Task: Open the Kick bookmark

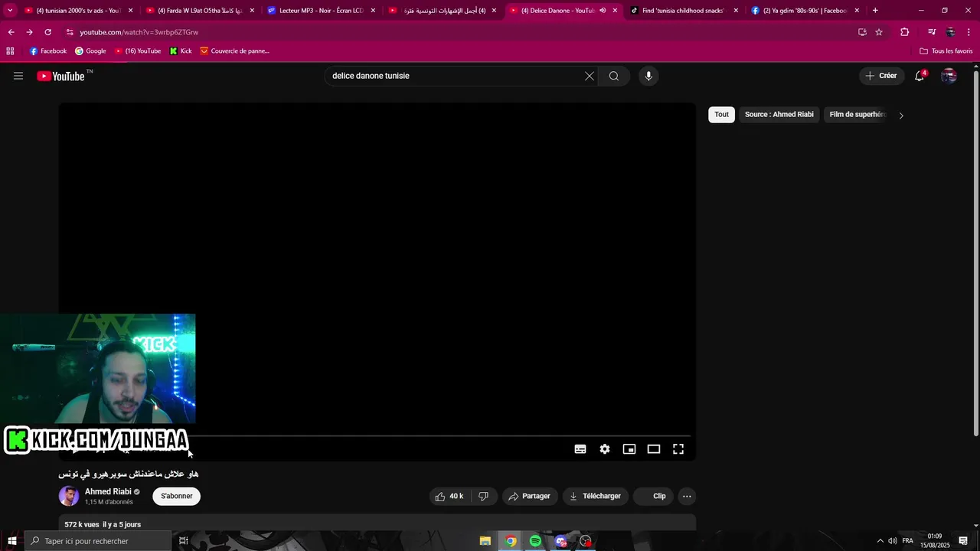Action: click(x=181, y=51)
